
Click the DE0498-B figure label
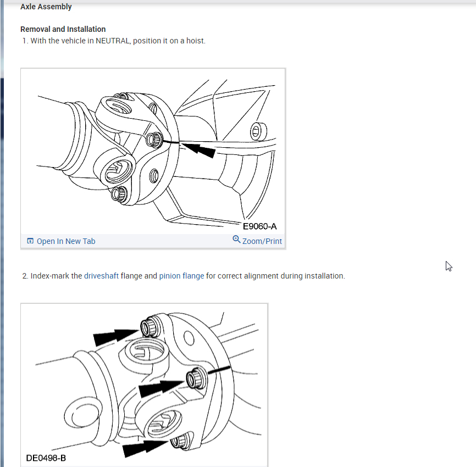pos(46,458)
